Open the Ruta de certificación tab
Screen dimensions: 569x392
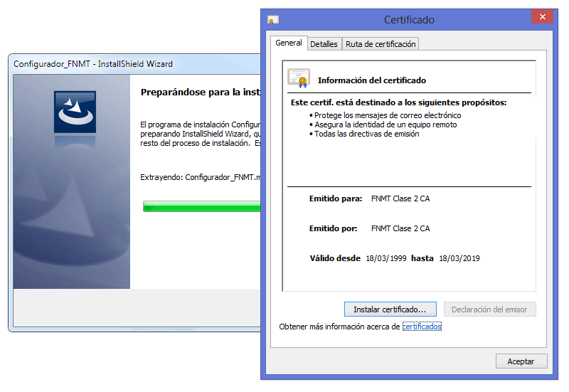click(x=381, y=44)
